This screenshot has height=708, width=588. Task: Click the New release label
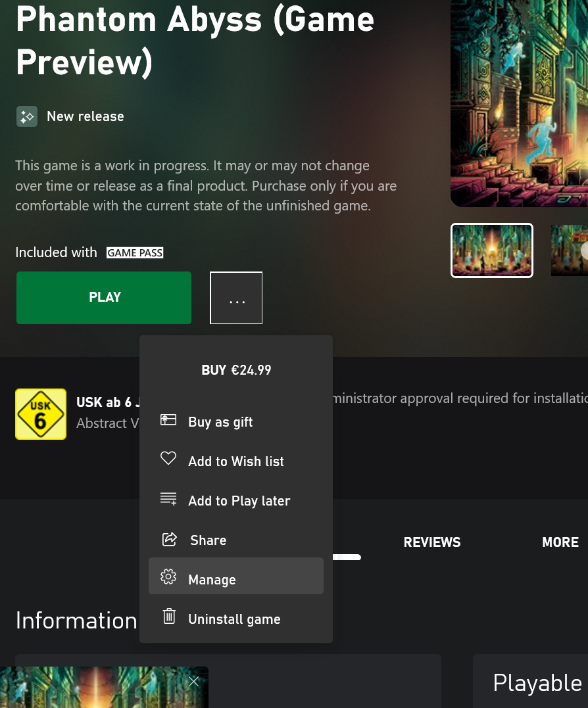tap(86, 116)
